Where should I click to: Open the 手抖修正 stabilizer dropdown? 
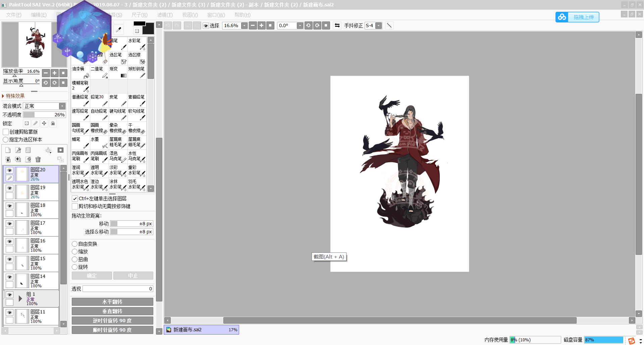(x=379, y=25)
